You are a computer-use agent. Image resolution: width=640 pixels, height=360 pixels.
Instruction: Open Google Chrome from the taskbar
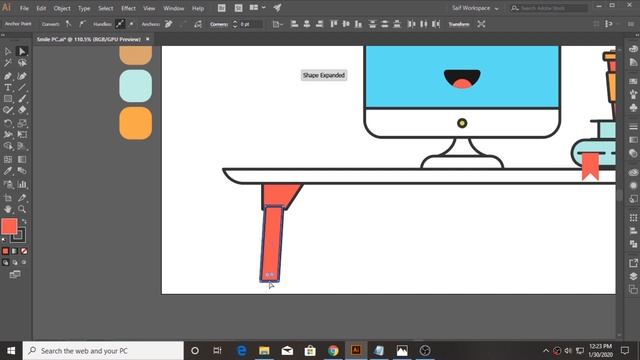click(333, 351)
